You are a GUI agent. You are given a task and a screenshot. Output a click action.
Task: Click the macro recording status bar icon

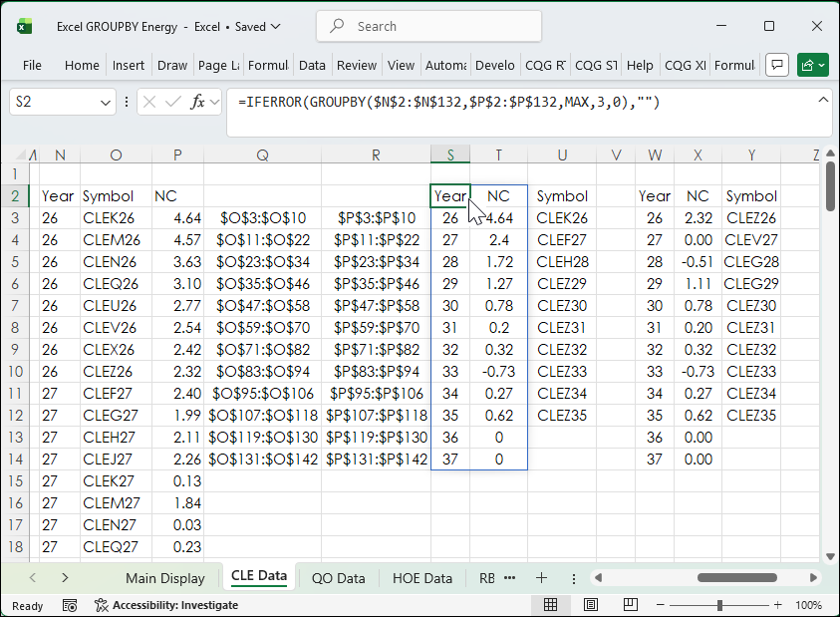point(70,605)
